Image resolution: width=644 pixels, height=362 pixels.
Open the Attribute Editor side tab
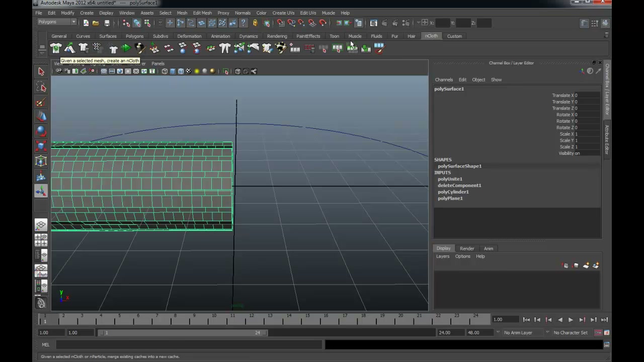pyautogui.click(x=607, y=139)
